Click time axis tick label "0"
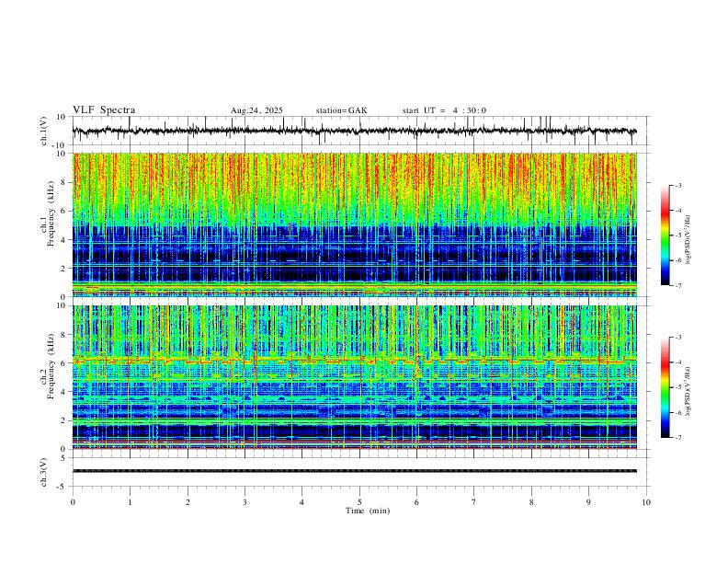 [73, 502]
